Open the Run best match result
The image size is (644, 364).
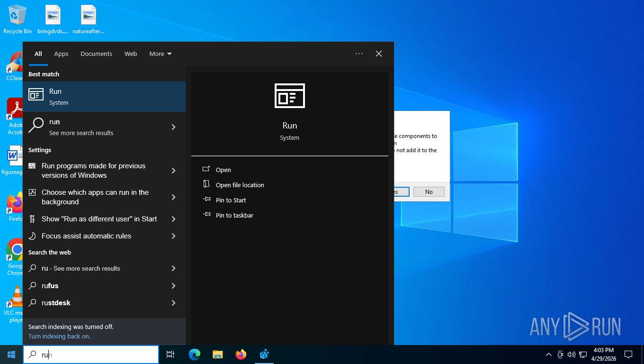(104, 97)
